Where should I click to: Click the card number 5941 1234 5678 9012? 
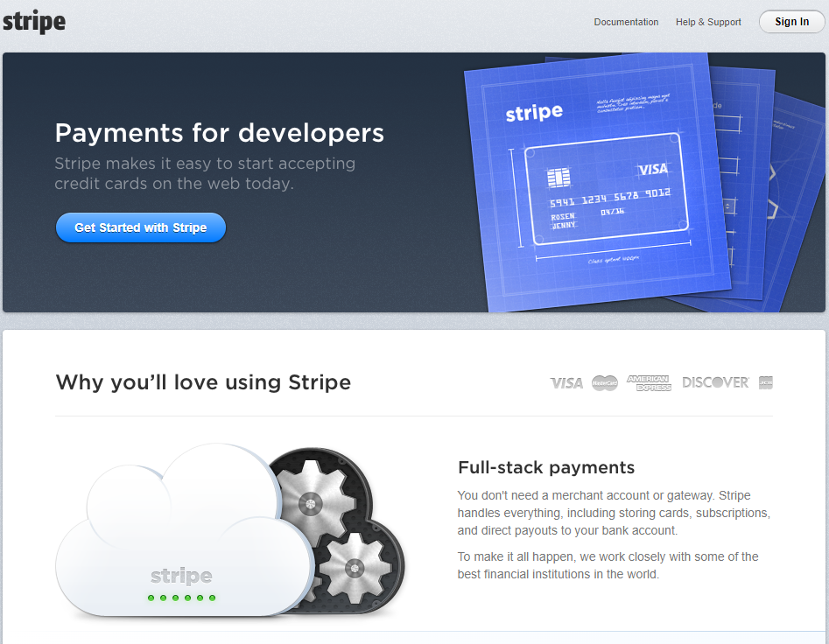pos(610,198)
